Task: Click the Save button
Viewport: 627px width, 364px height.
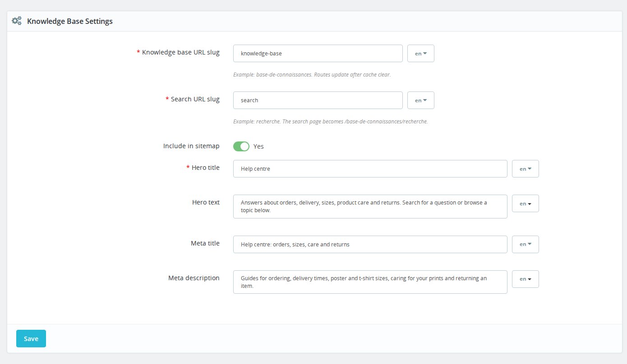Action: [31, 339]
